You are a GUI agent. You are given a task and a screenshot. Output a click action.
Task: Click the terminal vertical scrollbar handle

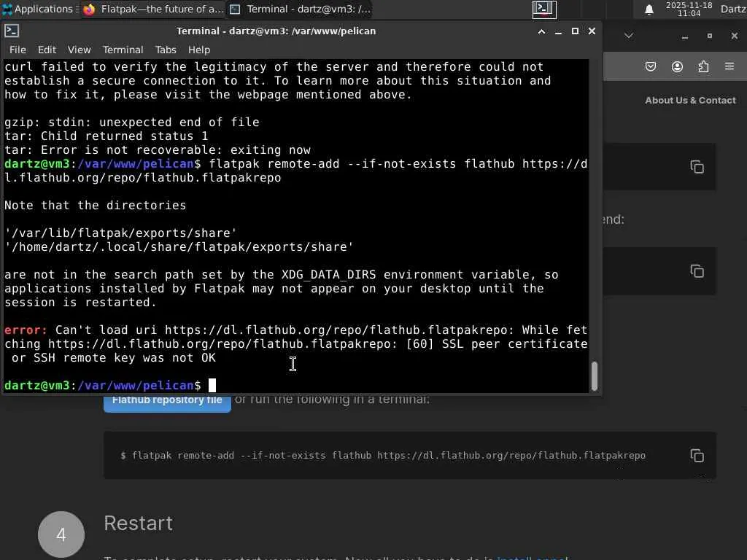594,376
